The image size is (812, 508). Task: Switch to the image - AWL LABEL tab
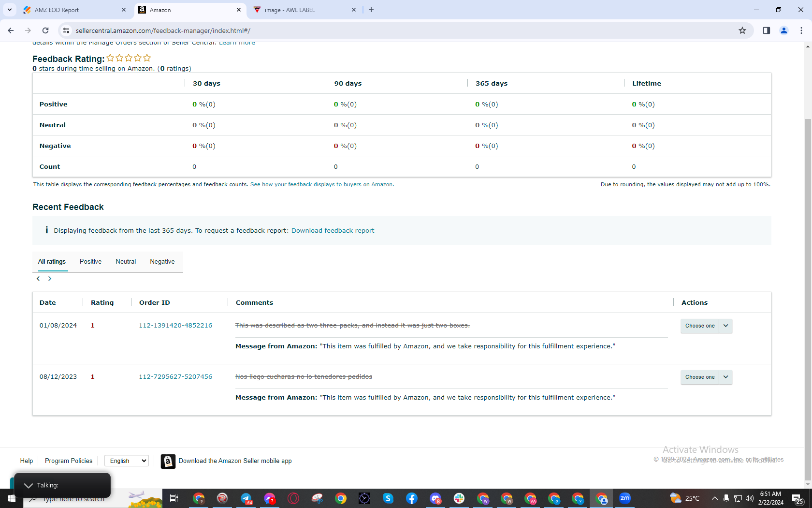304,10
